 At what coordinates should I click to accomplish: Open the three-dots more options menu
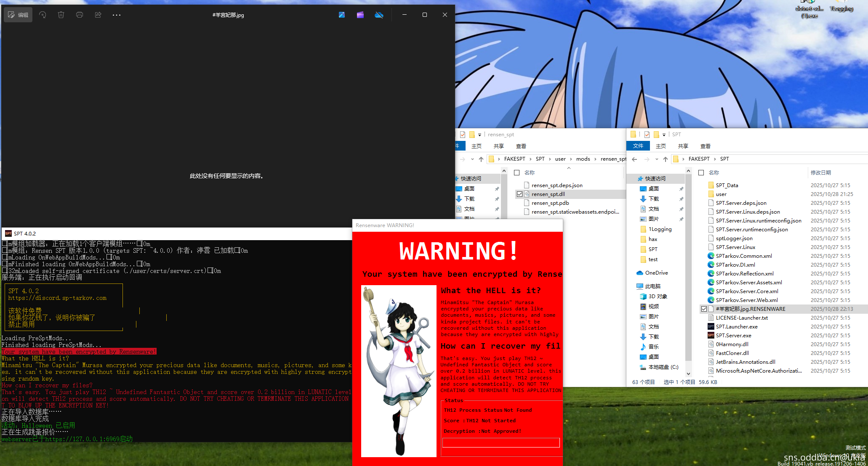(x=117, y=15)
